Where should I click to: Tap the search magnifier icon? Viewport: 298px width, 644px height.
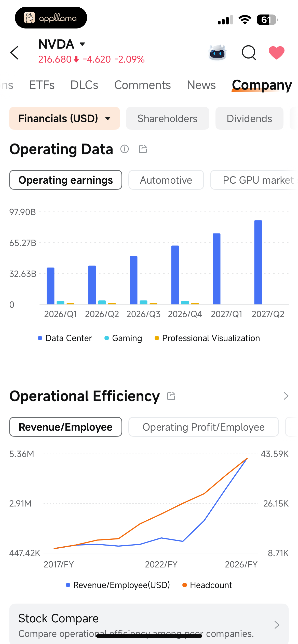(x=249, y=53)
